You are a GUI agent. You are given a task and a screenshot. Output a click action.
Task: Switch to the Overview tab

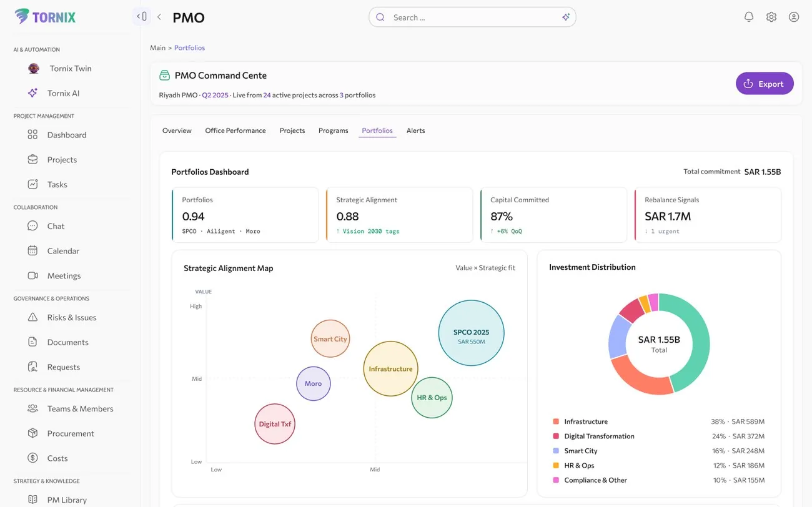pyautogui.click(x=177, y=130)
